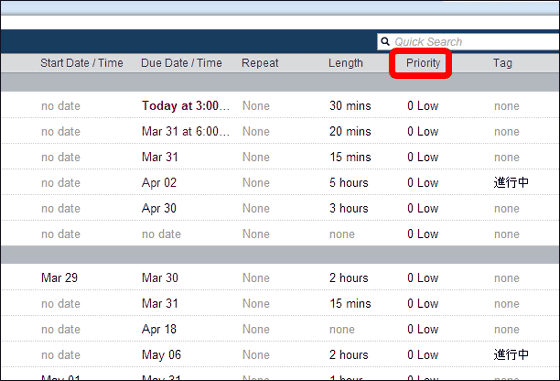Edit the 進行中 tag in the May 06 row
Viewport: 560px width, 381px height.
click(511, 355)
